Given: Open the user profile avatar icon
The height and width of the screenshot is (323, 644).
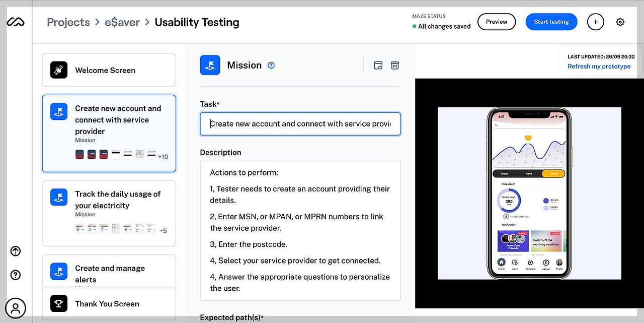Looking at the screenshot, I should (x=16, y=308).
